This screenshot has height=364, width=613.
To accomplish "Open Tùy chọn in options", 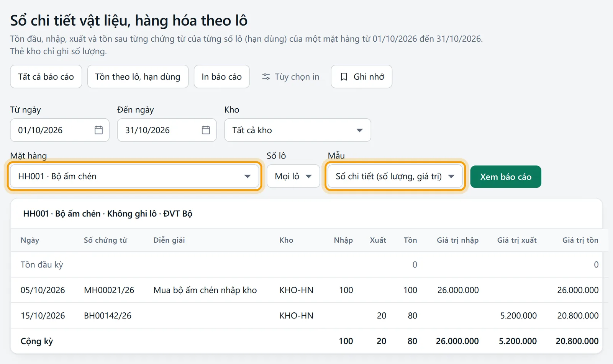I will (290, 77).
